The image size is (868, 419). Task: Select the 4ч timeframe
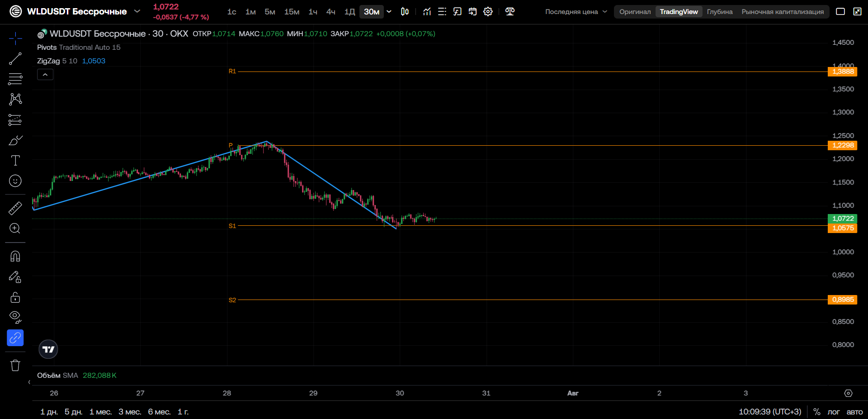point(331,12)
